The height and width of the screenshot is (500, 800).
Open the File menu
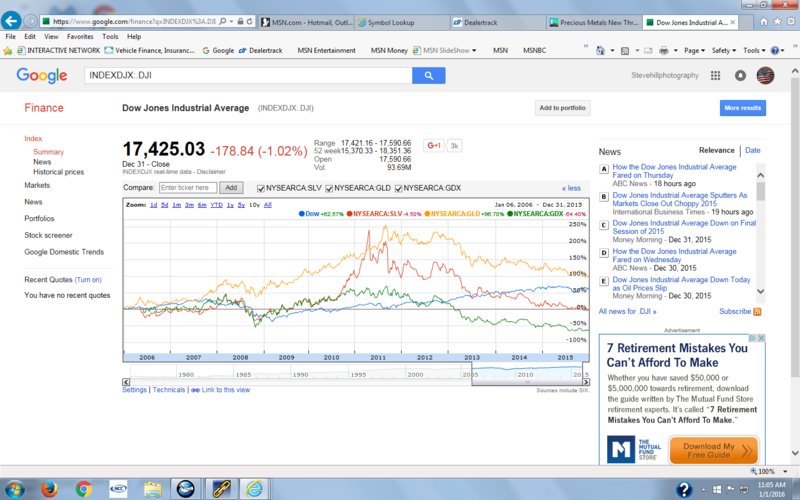(10, 37)
